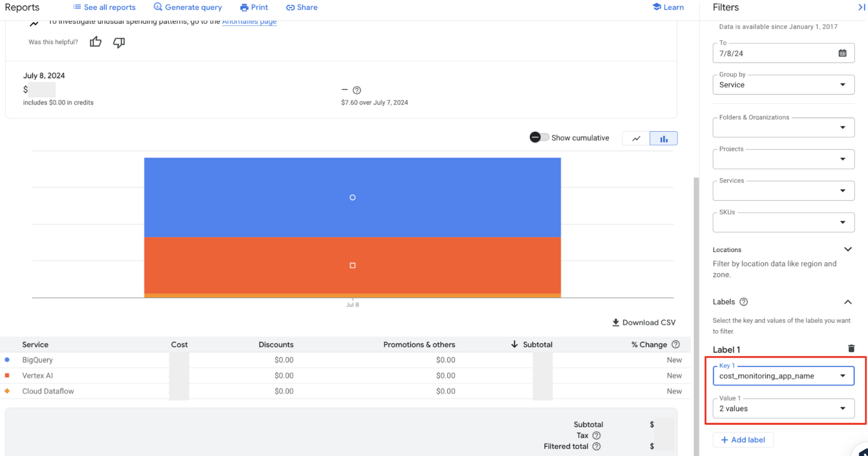Open the Labels help icon
This screenshot has height=456, width=868.
coord(744,302)
